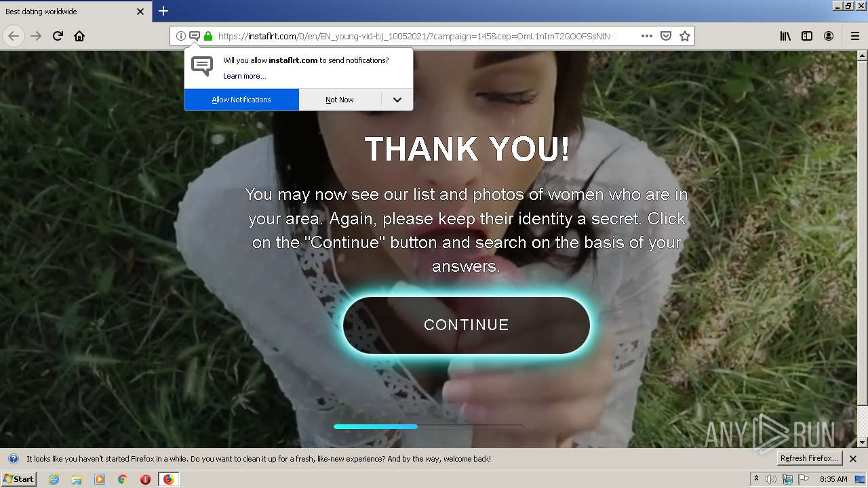The width and height of the screenshot is (868, 488).
Task: Click the 'THANK YOU!' heading
Action: (x=467, y=149)
